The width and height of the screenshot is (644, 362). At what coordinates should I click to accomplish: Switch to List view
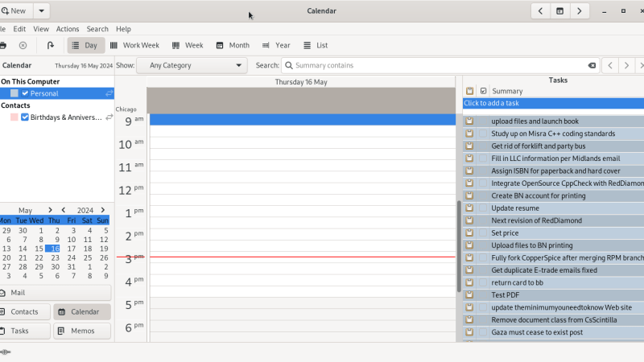click(x=316, y=46)
